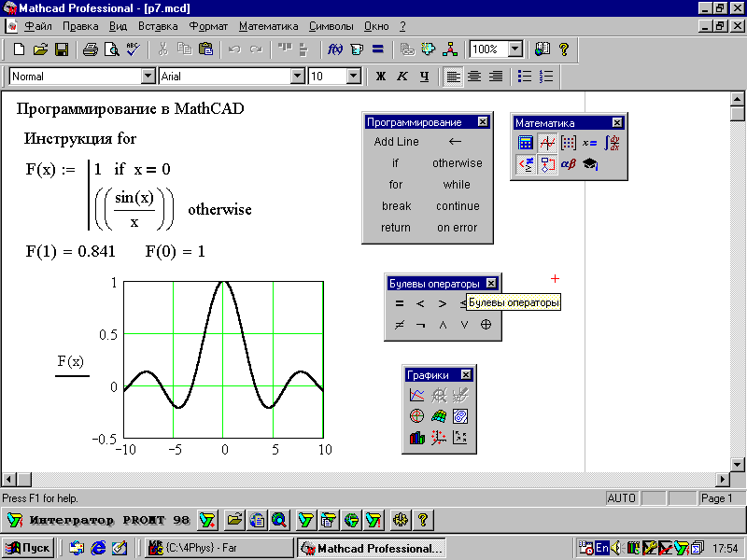Open symbolic keyword graduation cap icon
Viewport: 747px width, 560px height.
[590, 164]
